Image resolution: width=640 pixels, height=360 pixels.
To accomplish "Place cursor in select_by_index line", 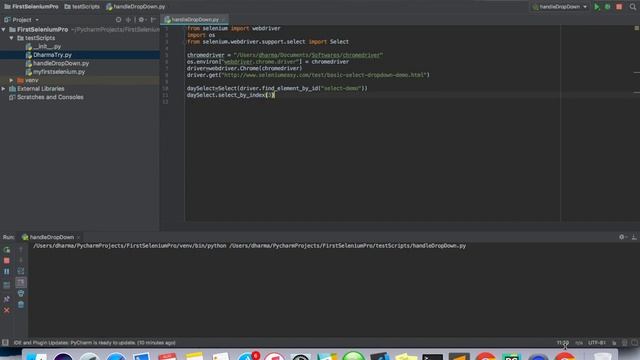I will click(231, 95).
